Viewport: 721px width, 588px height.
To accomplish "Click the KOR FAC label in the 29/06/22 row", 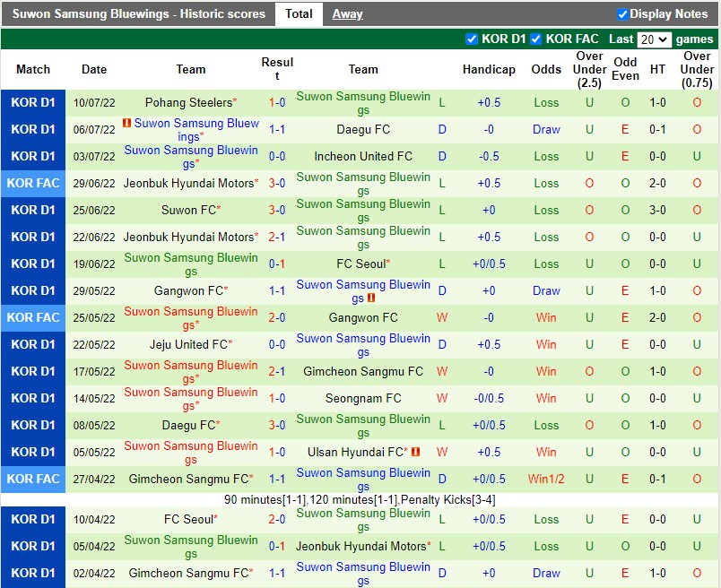I will tap(33, 183).
